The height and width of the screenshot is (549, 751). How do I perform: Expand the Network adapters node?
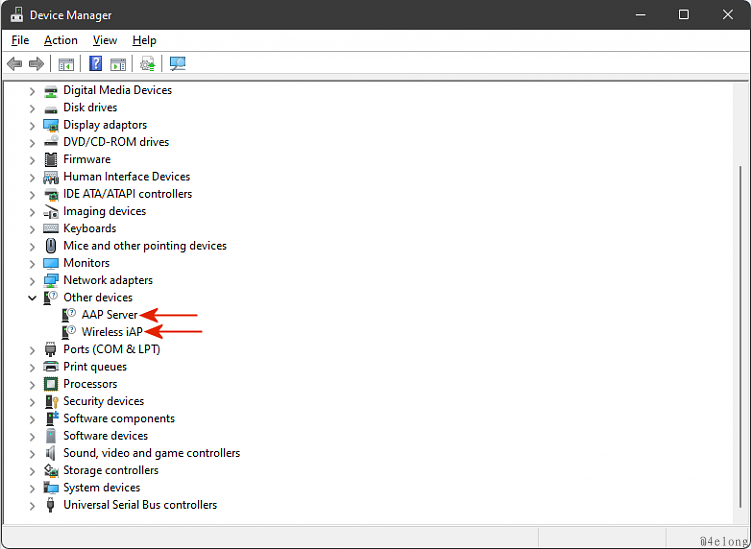pos(32,281)
